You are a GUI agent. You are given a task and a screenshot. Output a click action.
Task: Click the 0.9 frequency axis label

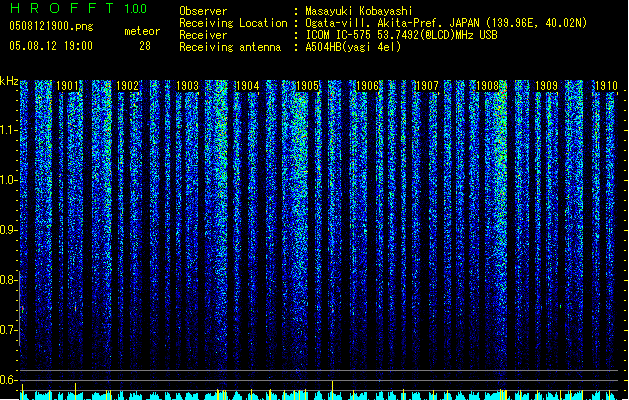pos(9,230)
